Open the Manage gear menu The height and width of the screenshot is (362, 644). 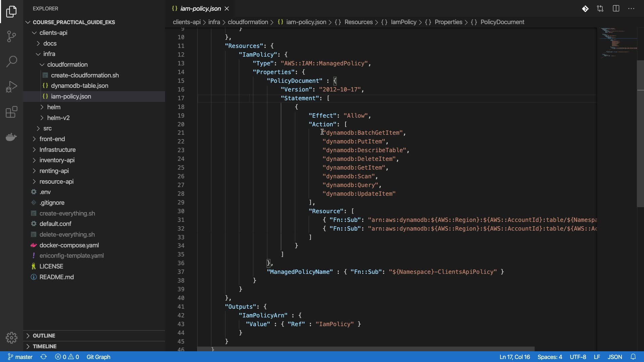click(x=11, y=338)
